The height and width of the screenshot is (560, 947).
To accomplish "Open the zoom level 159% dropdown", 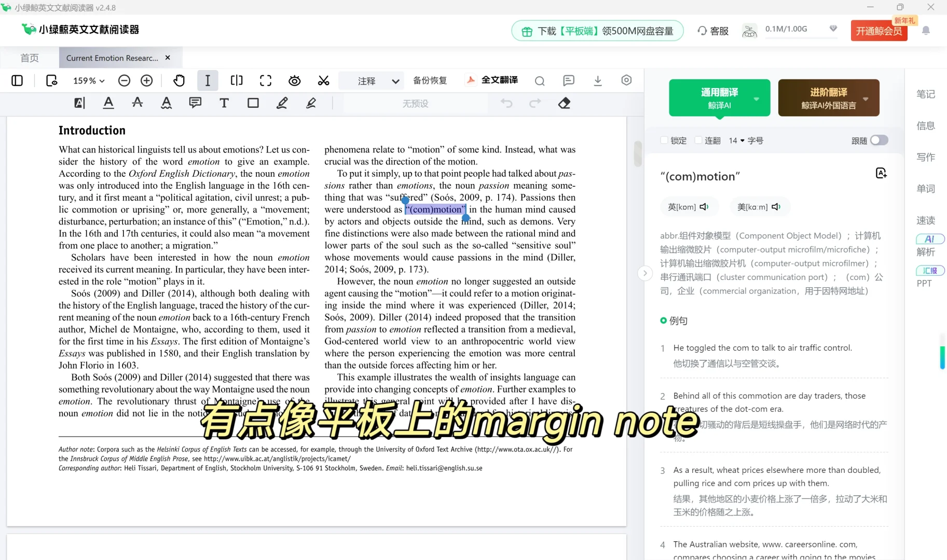I will click(x=89, y=81).
